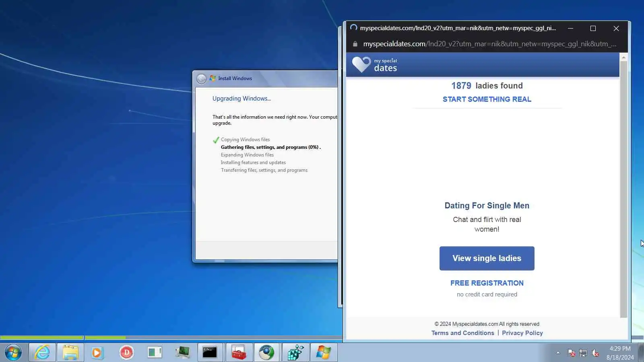The image size is (644, 362).
Task: Open the Terms and Conditions link
Action: (x=462, y=333)
